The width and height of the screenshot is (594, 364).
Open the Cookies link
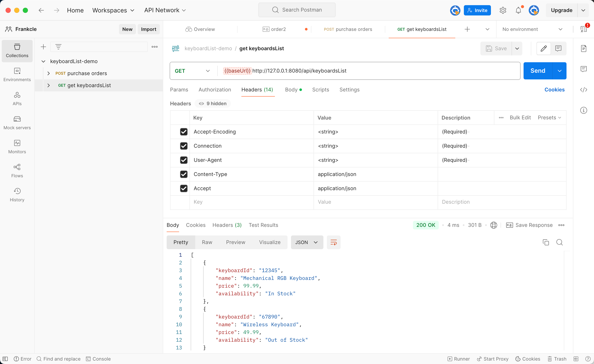[x=554, y=90]
